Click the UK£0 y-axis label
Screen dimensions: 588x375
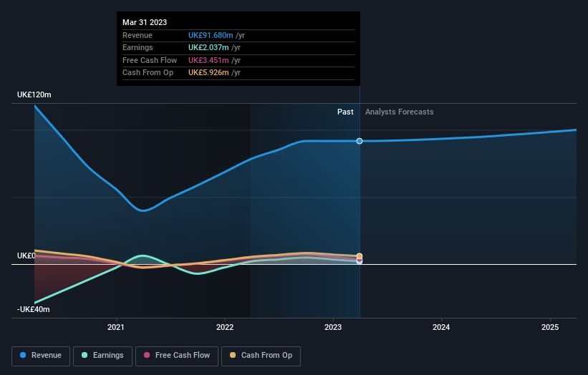26,256
